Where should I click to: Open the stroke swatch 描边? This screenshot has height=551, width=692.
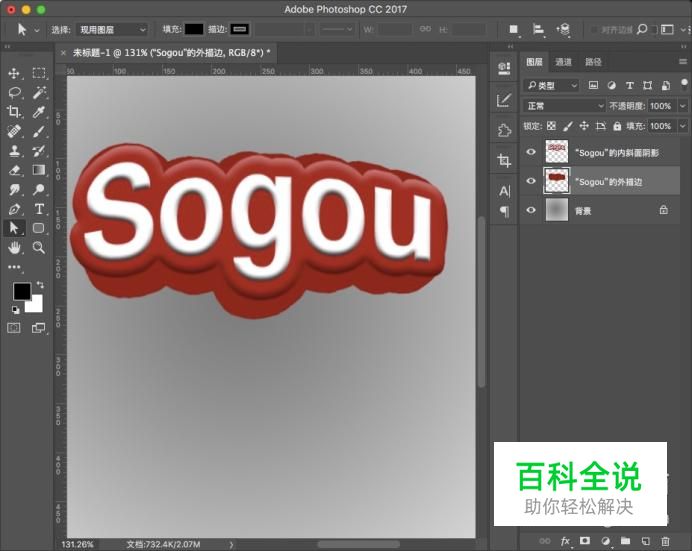(x=240, y=29)
